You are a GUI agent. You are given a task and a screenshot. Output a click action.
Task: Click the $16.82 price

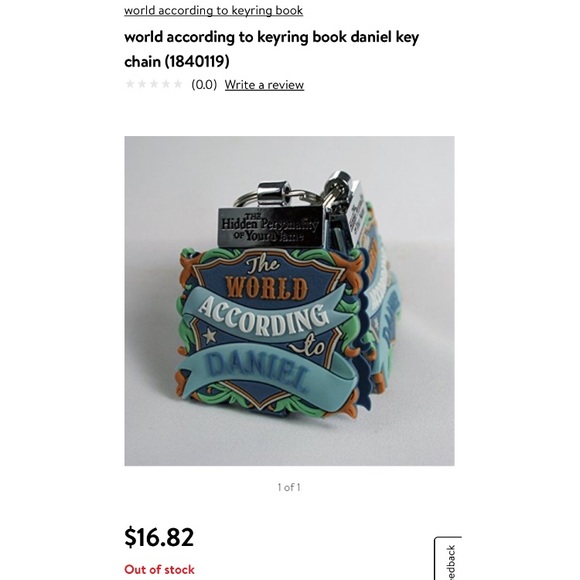(x=159, y=537)
